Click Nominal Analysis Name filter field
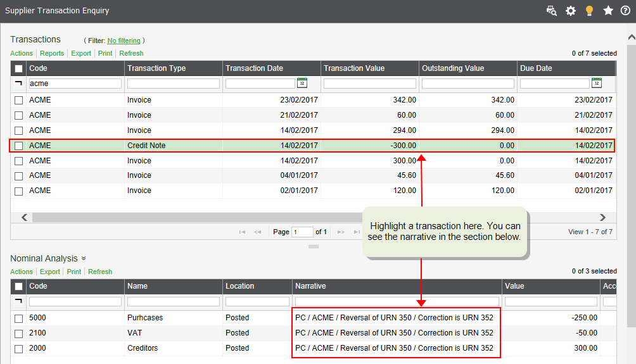Screen dimensions: 636x364 (173, 301)
